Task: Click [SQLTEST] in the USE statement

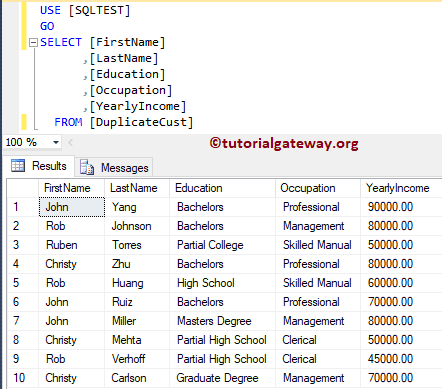Action: pos(99,10)
